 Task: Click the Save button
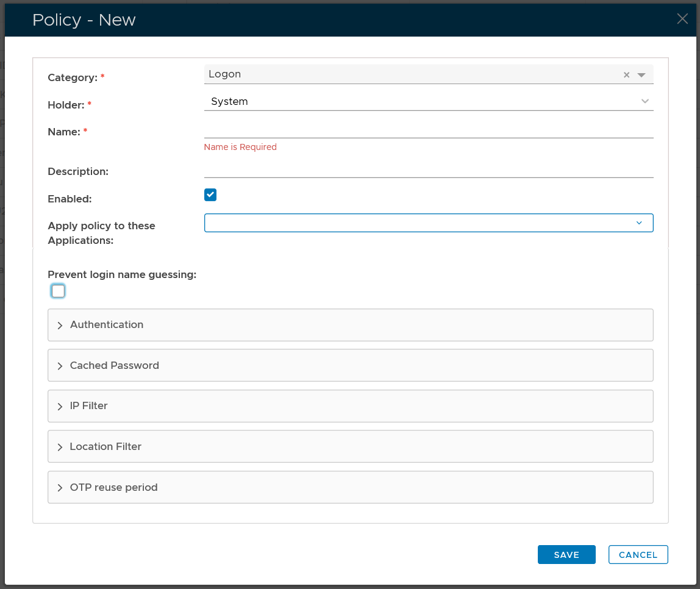click(566, 555)
